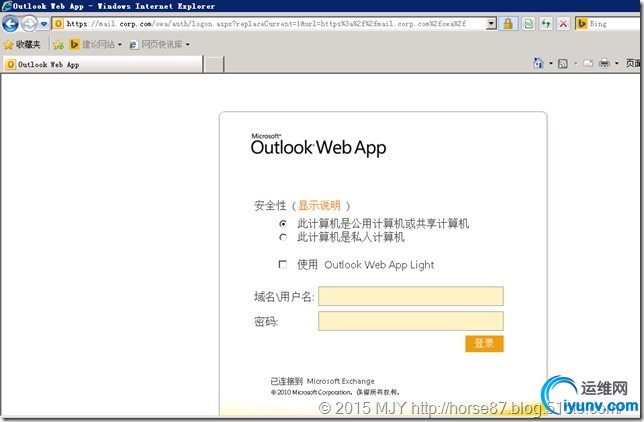Open the 网页快讯库 web slice gallery
Viewport: 644px width, 422px height.
click(159, 44)
